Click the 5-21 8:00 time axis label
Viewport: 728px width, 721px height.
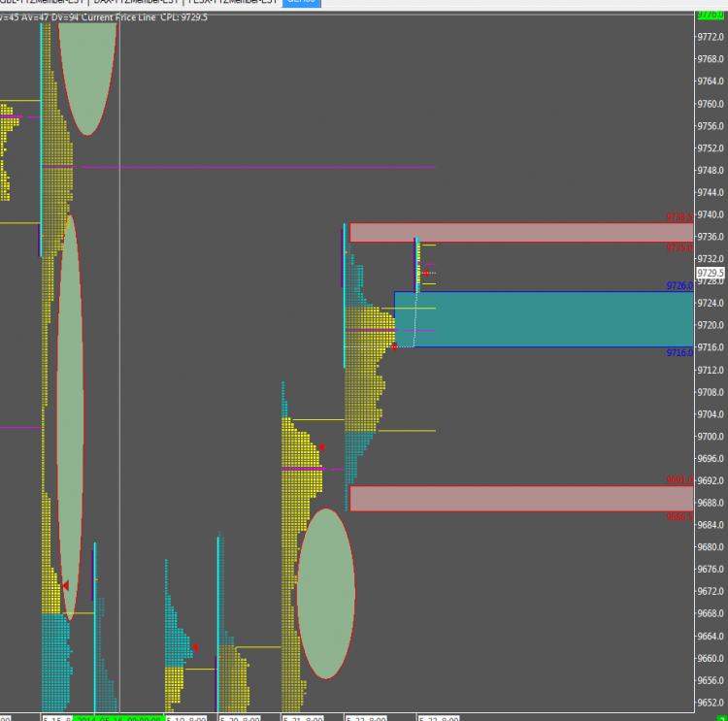click(303, 718)
